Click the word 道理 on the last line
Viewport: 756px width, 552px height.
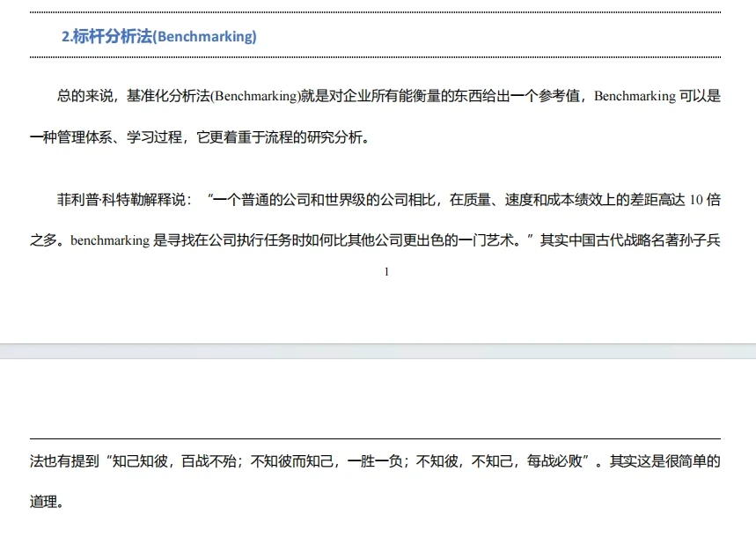tap(41, 499)
